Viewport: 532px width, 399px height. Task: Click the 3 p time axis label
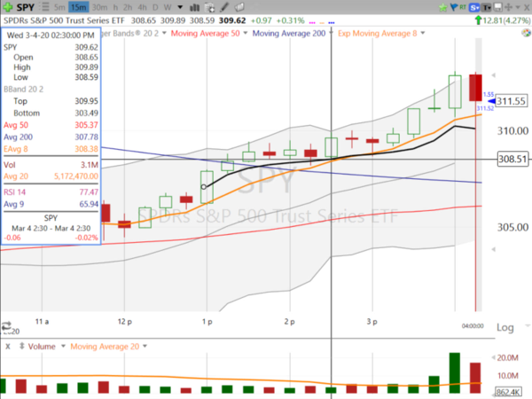[372, 321]
